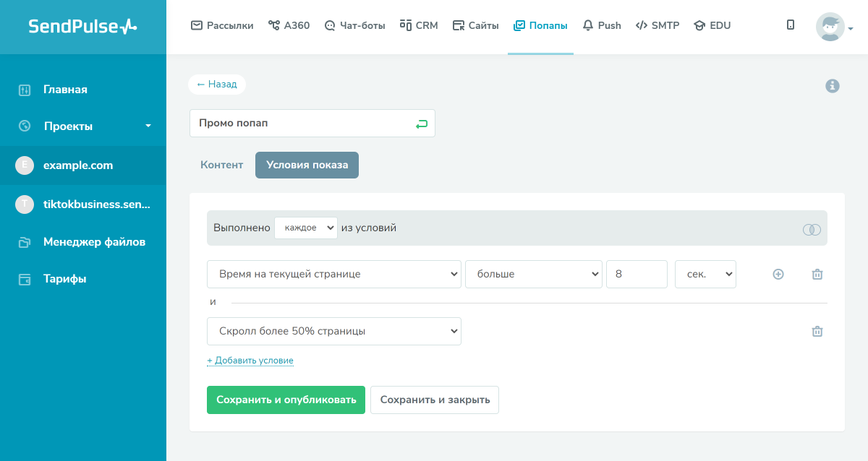Click the 'Добавить условие' link

[250, 361]
